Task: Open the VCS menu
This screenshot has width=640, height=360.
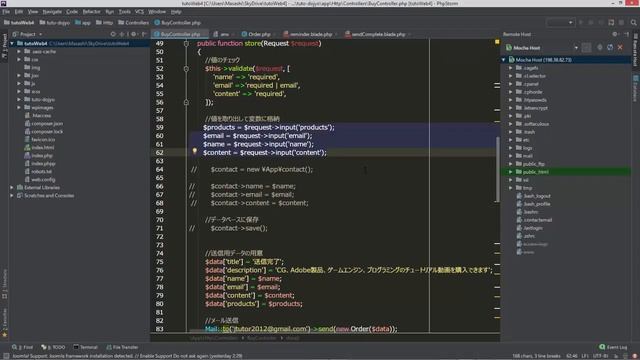Action: 139,11
